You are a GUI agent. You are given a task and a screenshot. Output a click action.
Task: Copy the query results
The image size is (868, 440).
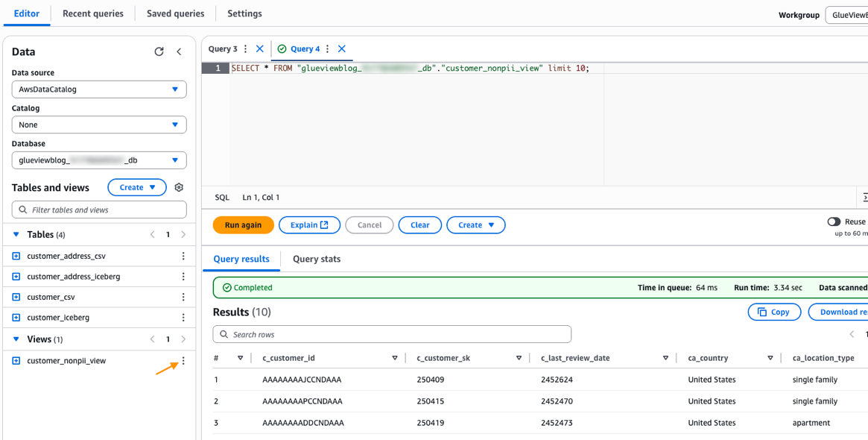coord(774,312)
